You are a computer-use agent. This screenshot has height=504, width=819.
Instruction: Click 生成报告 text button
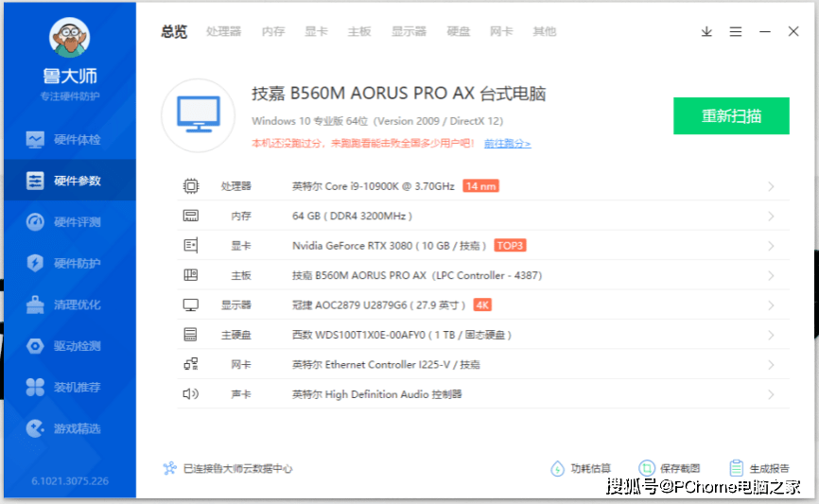[770, 468]
